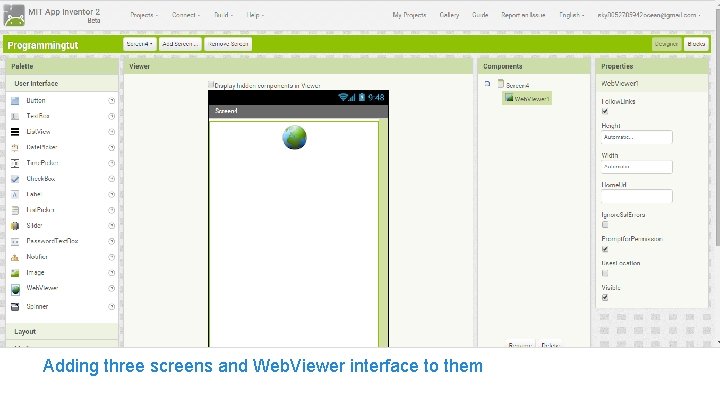720x405 pixels.
Task: Open the Screen4 selector dropdown
Action: [139, 44]
